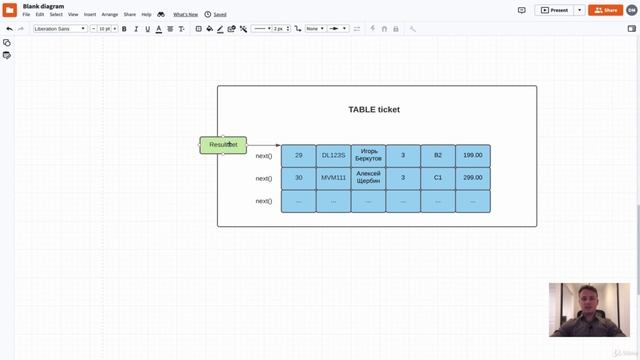Select the DL123S cell
The height and width of the screenshot is (360, 640).
point(333,156)
